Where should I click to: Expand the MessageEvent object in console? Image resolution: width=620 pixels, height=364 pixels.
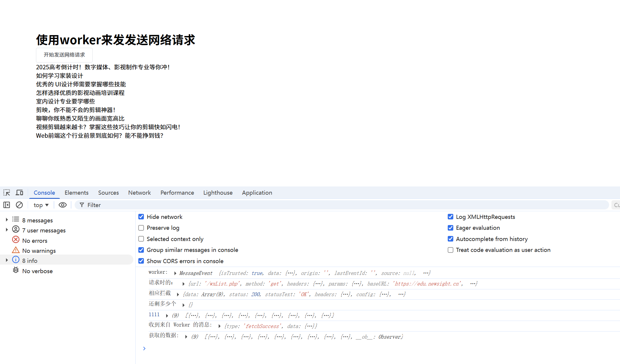coord(175,273)
